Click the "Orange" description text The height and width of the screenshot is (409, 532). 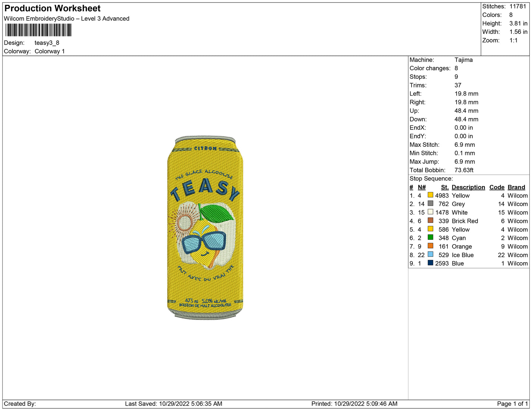click(462, 246)
